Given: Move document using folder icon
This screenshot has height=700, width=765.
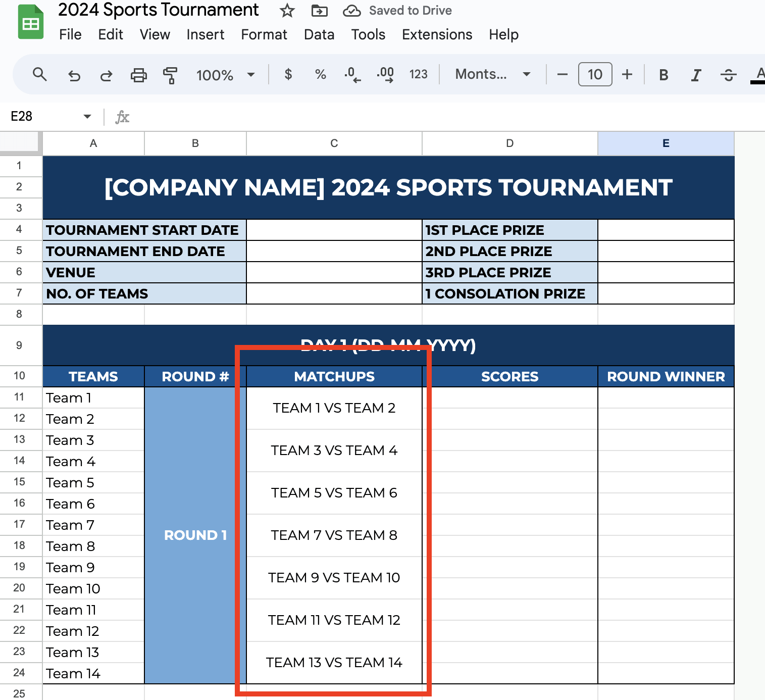Looking at the screenshot, I should [319, 11].
